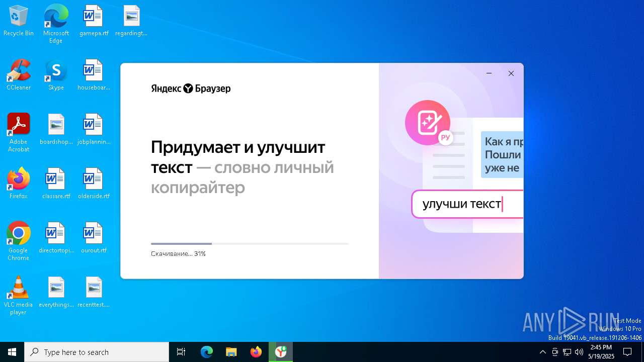644x362 pixels.
Task: Open the Windows Start menu
Action: pos(12,352)
